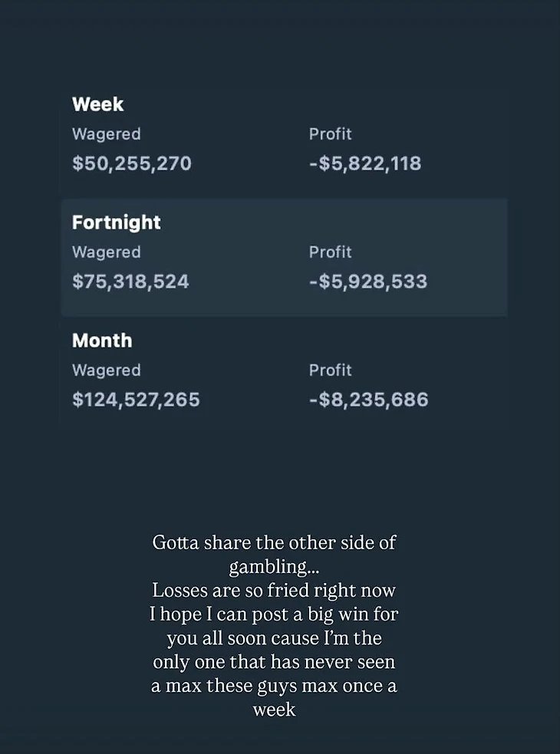Click the word "gambling..." in the caption
The image size is (560, 754).
coord(274,567)
